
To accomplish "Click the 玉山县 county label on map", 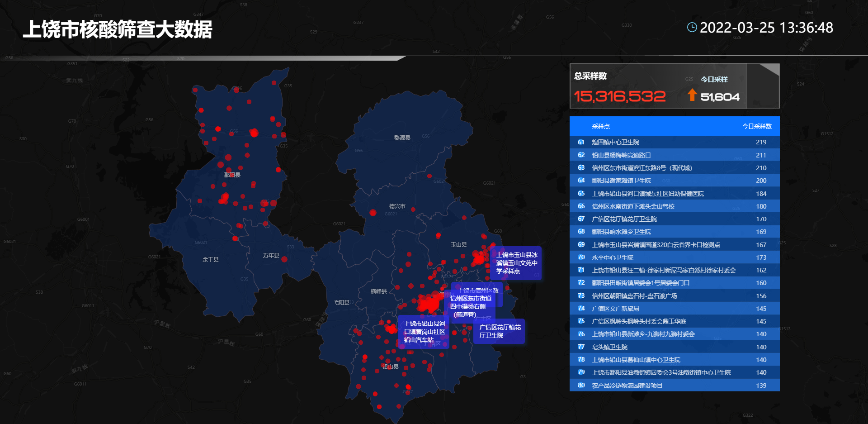I will click(459, 244).
